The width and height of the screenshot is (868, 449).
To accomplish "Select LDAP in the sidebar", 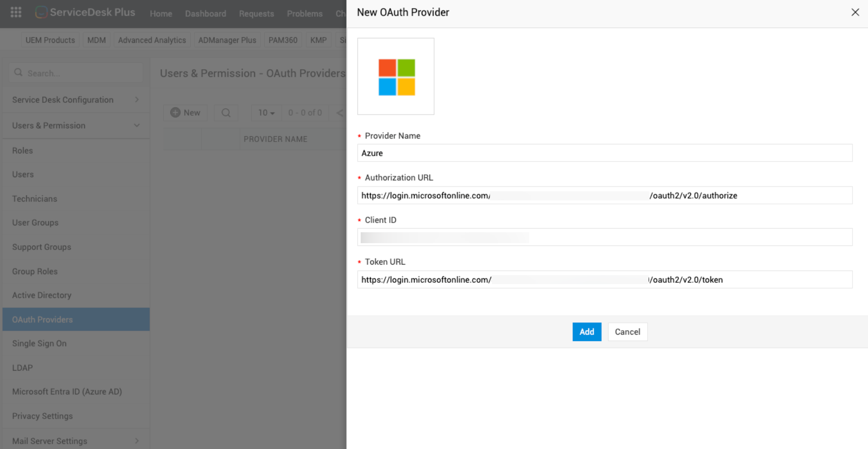I will pos(76,367).
